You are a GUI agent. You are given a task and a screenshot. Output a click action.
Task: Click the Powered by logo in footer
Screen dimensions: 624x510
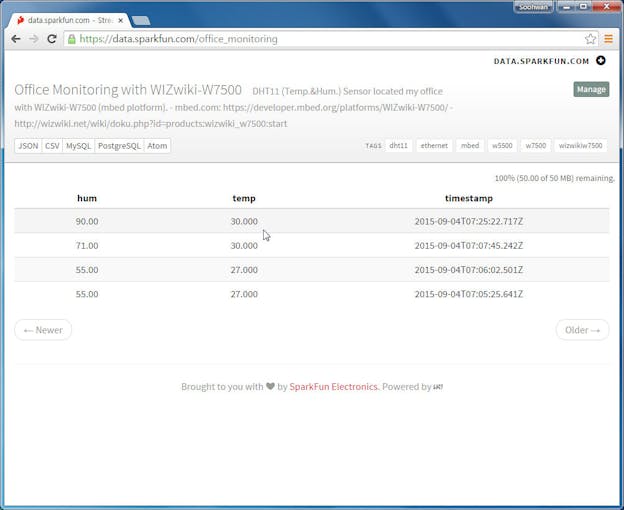pos(438,387)
